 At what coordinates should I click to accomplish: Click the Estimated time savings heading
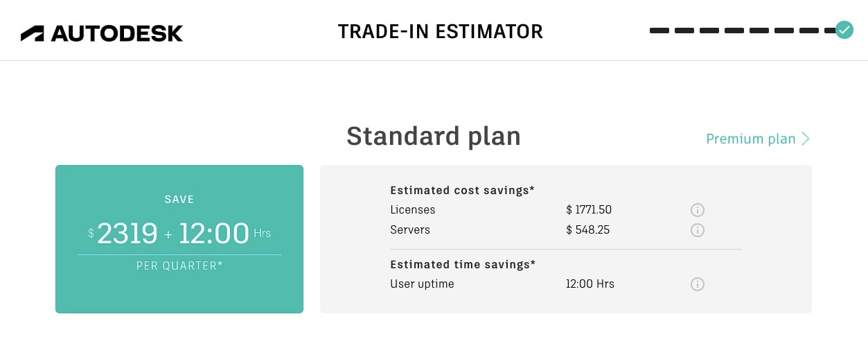click(x=463, y=264)
